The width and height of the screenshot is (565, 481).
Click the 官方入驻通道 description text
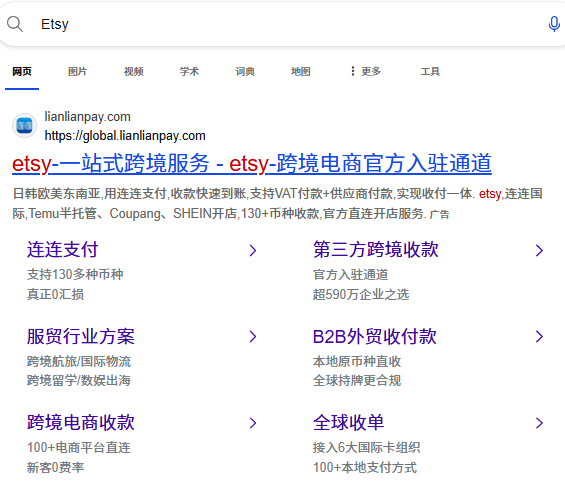351,275
